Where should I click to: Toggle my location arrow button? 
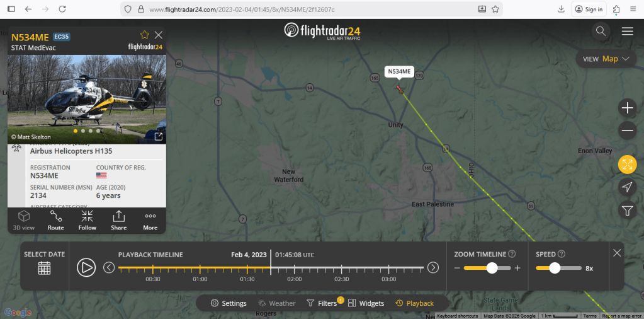pos(627,187)
